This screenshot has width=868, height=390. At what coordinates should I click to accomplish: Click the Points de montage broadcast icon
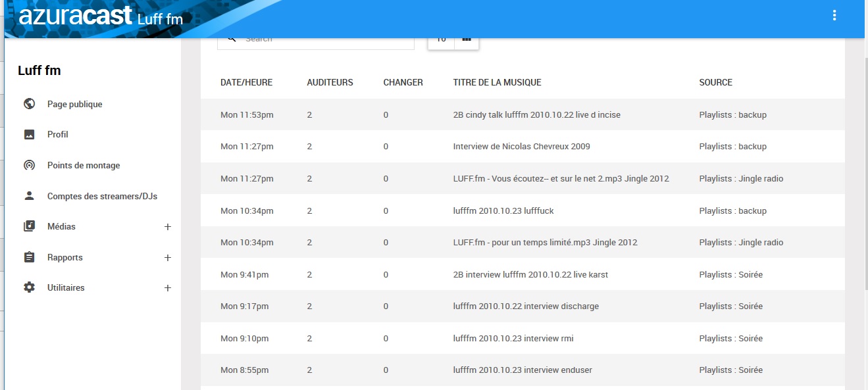point(29,164)
